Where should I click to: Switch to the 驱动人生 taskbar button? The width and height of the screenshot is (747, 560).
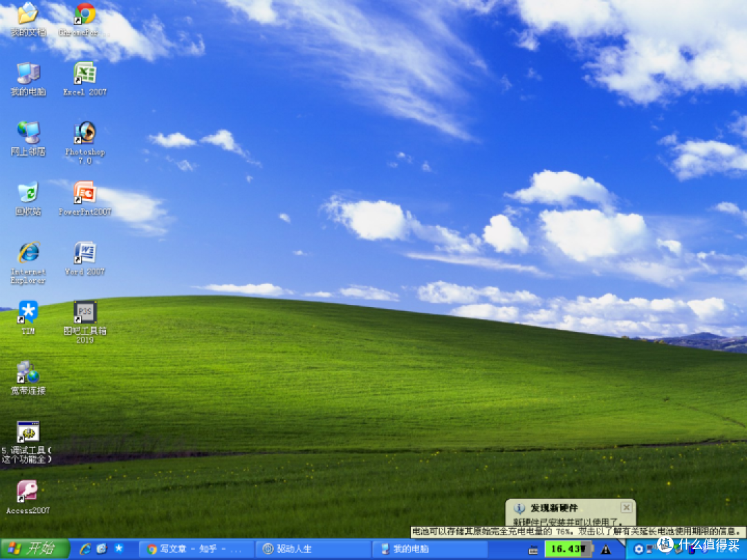pos(313,549)
